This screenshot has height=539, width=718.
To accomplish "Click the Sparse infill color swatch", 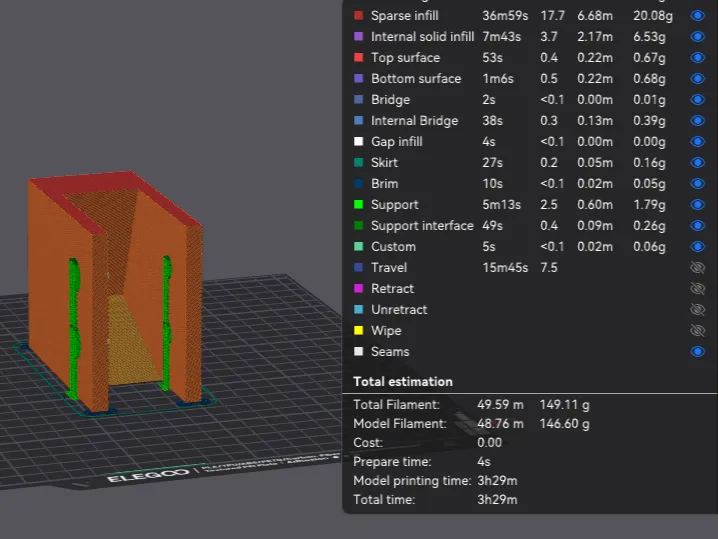I will (359, 15).
